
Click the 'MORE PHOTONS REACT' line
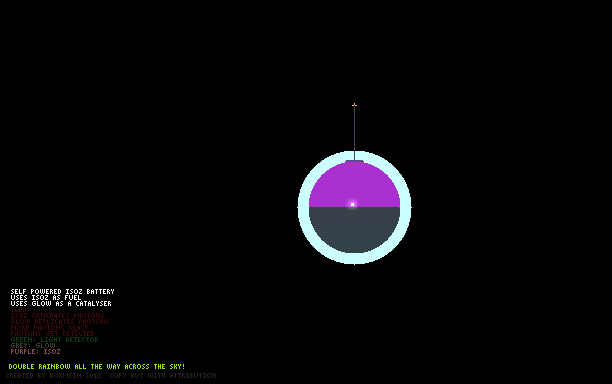coord(49,327)
